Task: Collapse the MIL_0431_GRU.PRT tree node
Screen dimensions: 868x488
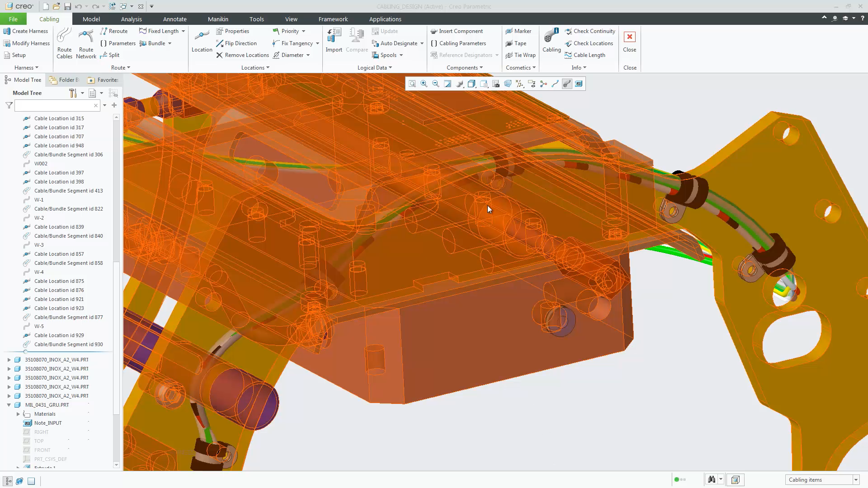Action: (9, 405)
